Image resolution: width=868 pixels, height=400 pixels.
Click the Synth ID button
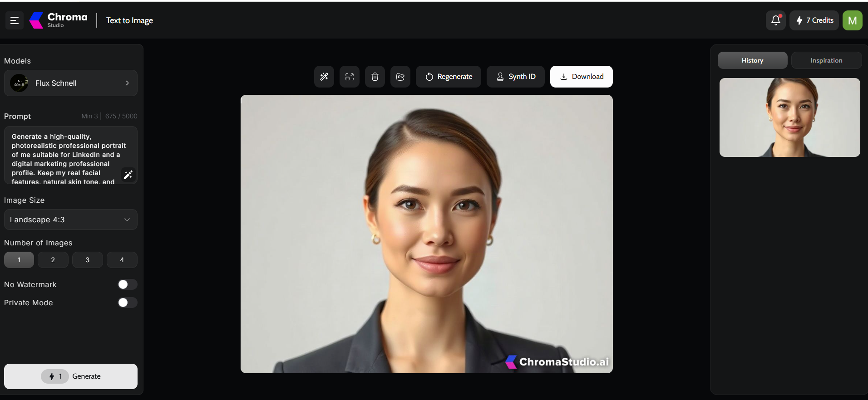[x=516, y=77]
